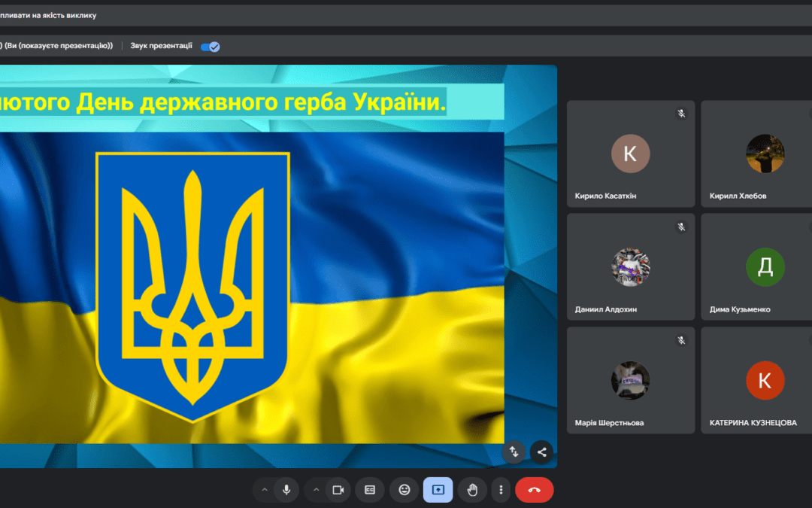This screenshot has width=812, height=508.
Task: Toggle the camera button in call controls
Action: coord(338,490)
